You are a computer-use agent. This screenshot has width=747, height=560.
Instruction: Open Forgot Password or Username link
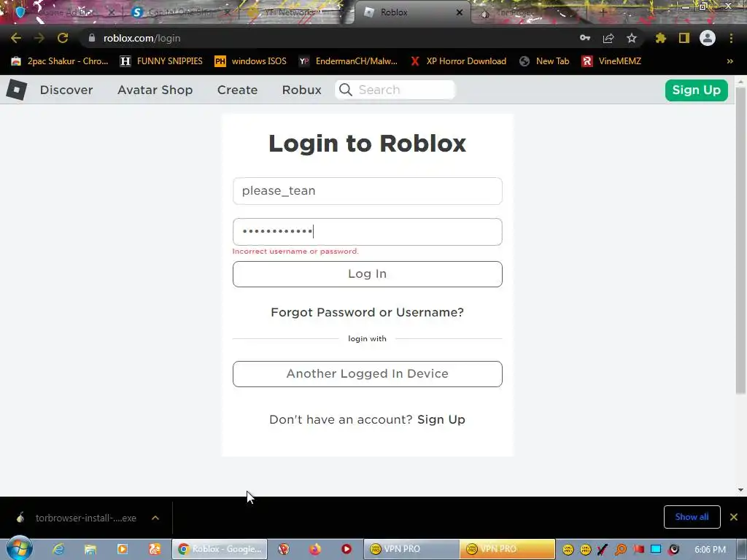pyautogui.click(x=368, y=312)
